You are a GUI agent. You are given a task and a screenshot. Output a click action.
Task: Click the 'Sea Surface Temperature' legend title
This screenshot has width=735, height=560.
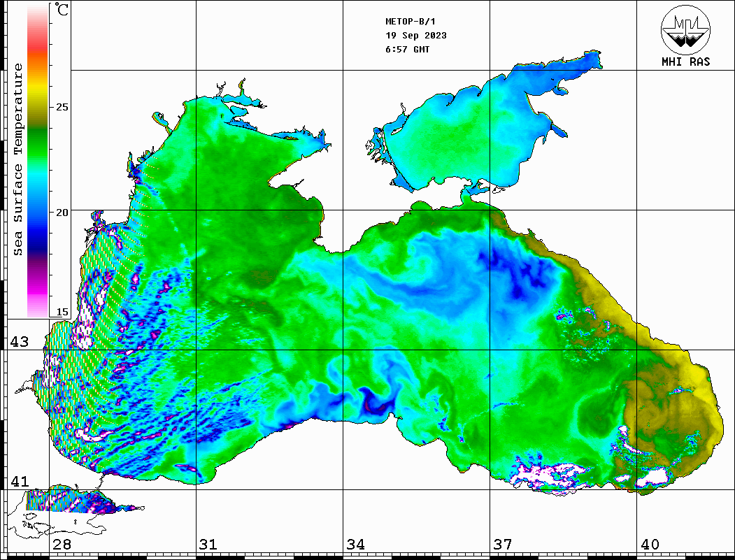(x=18, y=159)
